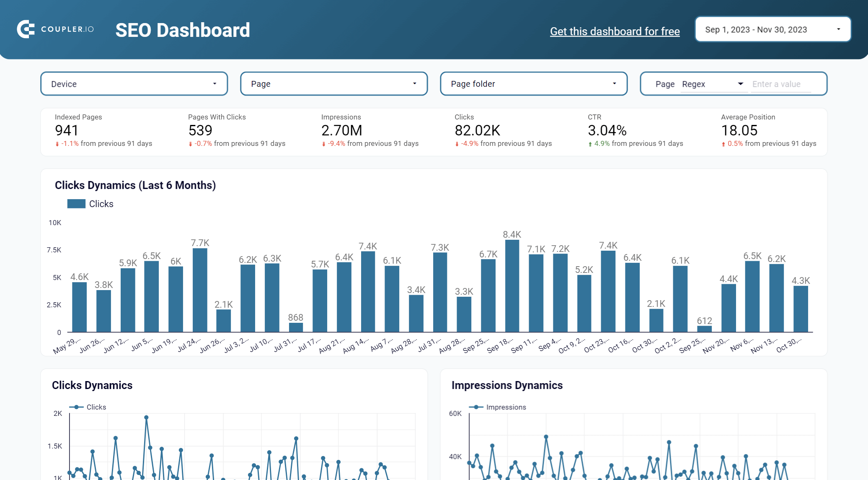Click the bar labeled 5.2K

click(x=584, y=304)
